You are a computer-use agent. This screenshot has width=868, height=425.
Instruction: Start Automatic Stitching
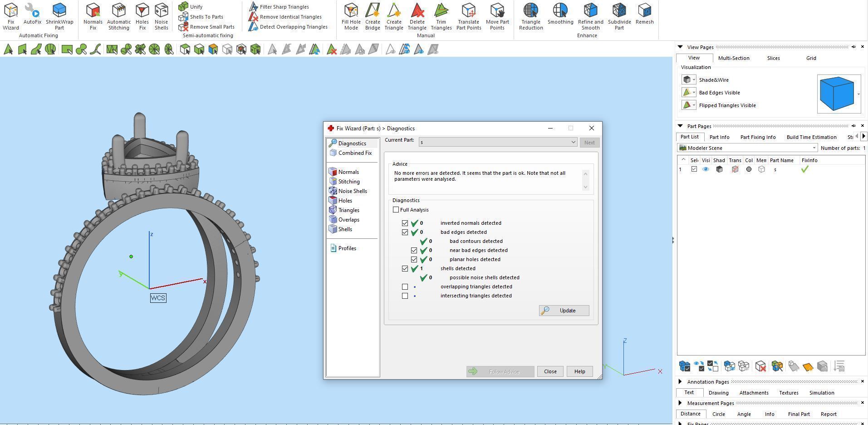(119, 16)
